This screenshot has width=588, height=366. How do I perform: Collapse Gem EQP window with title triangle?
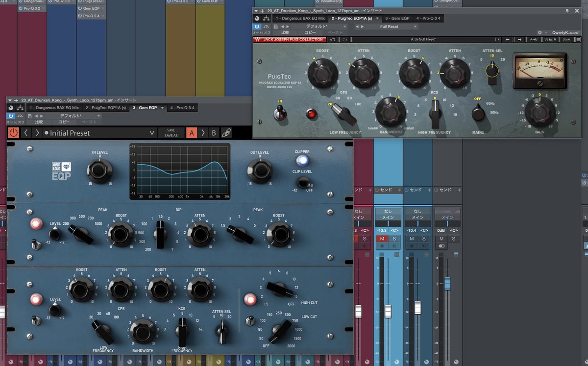10,99
